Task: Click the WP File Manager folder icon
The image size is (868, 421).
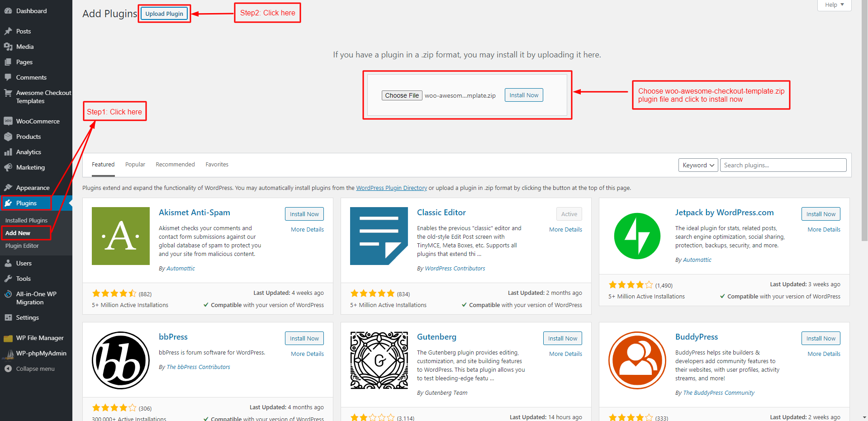Action: tap(8, 338)
